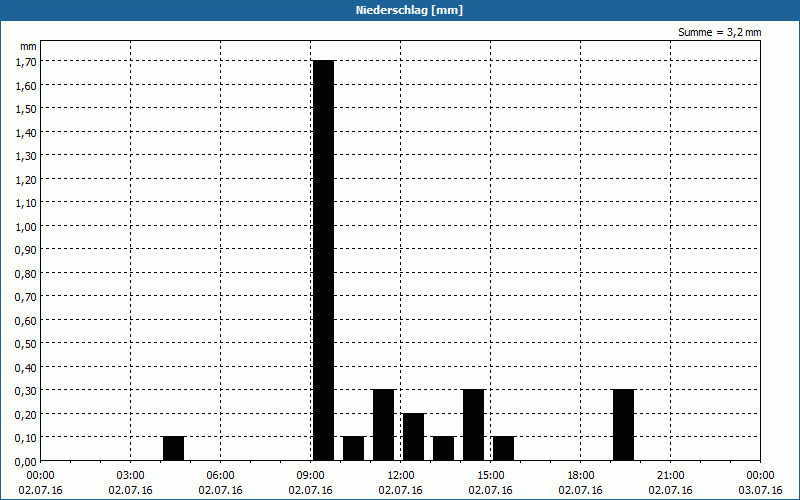Click the 0,00 y-axis label
This screenshot has height=500, width=800.
tap(26, 462)
